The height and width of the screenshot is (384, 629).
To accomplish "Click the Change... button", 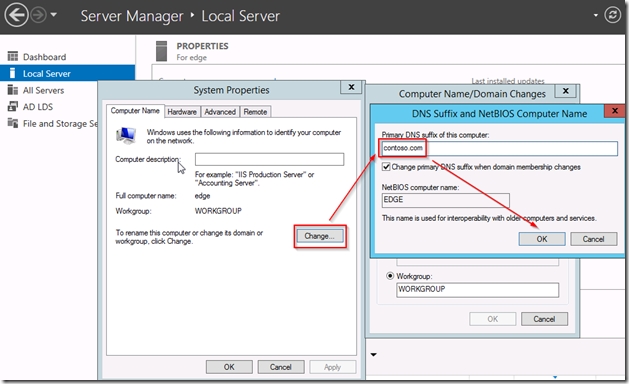I will pos(320,236).
